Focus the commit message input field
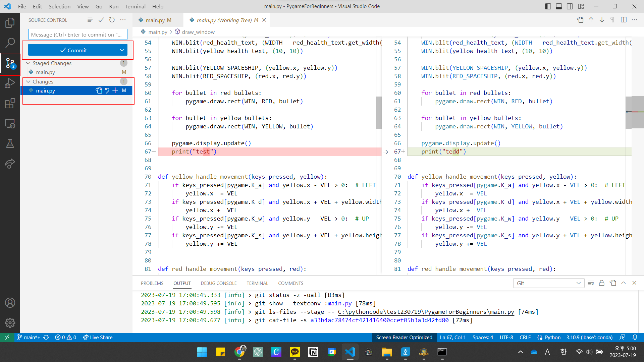 coord(77,35)
